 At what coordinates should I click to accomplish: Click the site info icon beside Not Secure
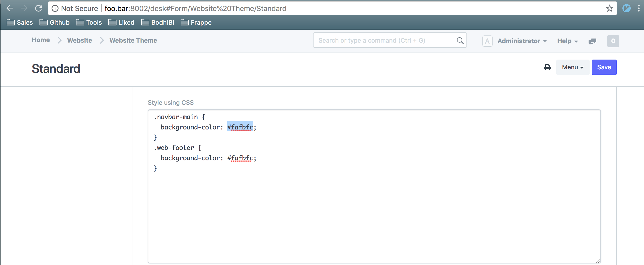point(55,8)
